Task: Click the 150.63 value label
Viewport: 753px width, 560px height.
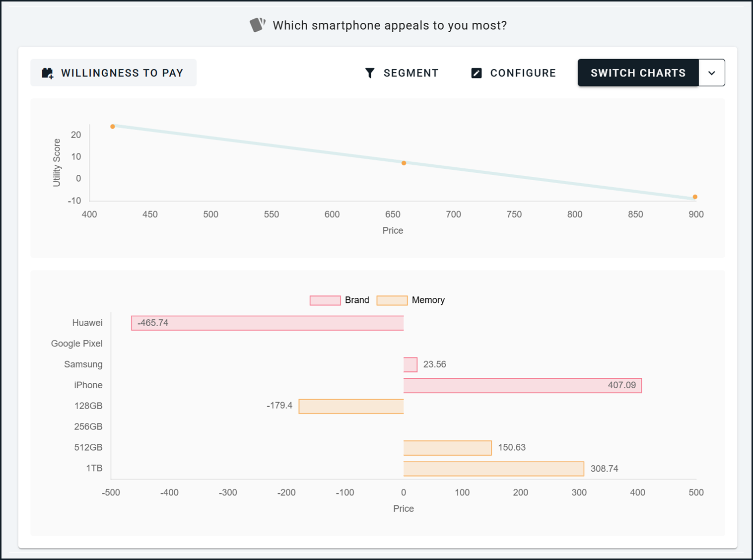Action: [512, 447]
